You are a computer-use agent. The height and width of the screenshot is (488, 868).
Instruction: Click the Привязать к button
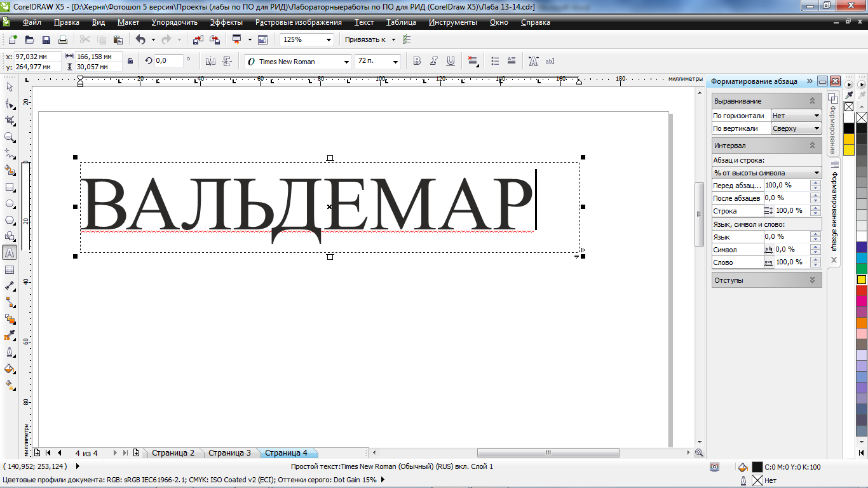click(x=365, y=39)
